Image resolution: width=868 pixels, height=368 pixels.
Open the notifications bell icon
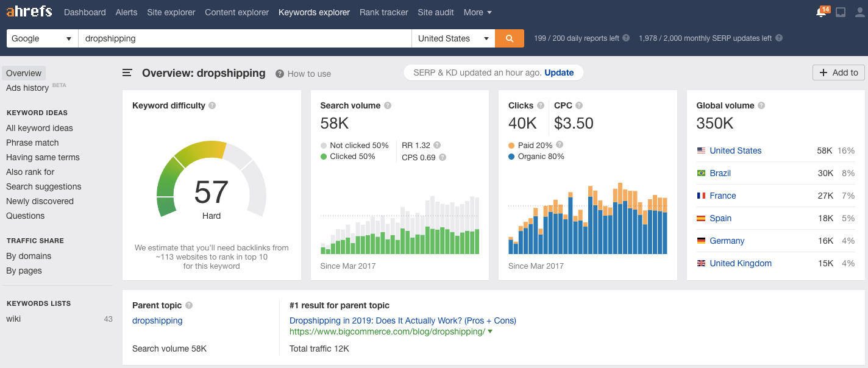(821, 12)
